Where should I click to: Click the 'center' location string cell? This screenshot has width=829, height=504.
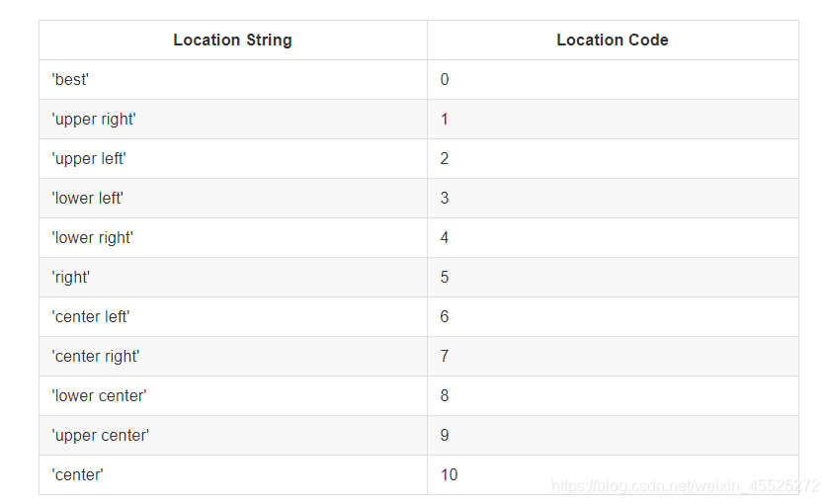point(77,475)
